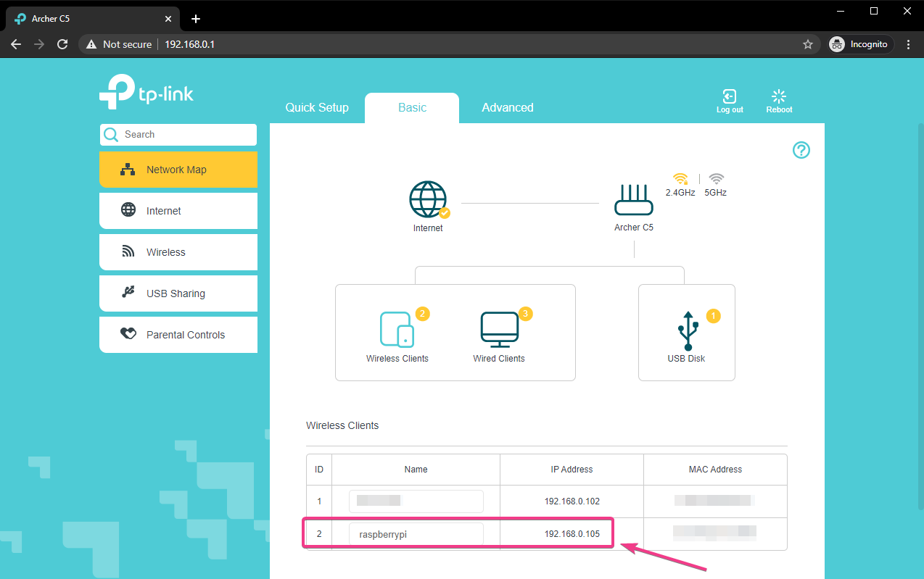This screenshot has width=924, height=579.
Task: Click the Internet globe icon in network map
Action: point(428,201)
